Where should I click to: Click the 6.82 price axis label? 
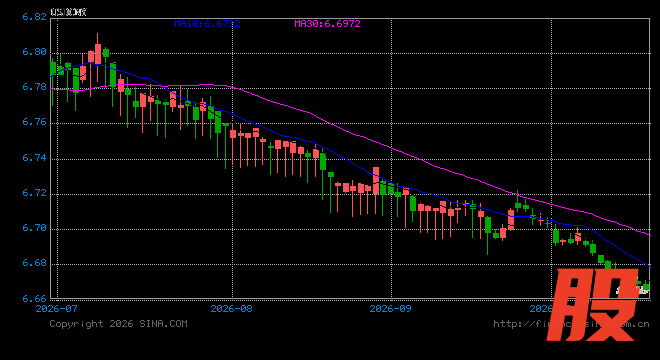coord(34,17)
